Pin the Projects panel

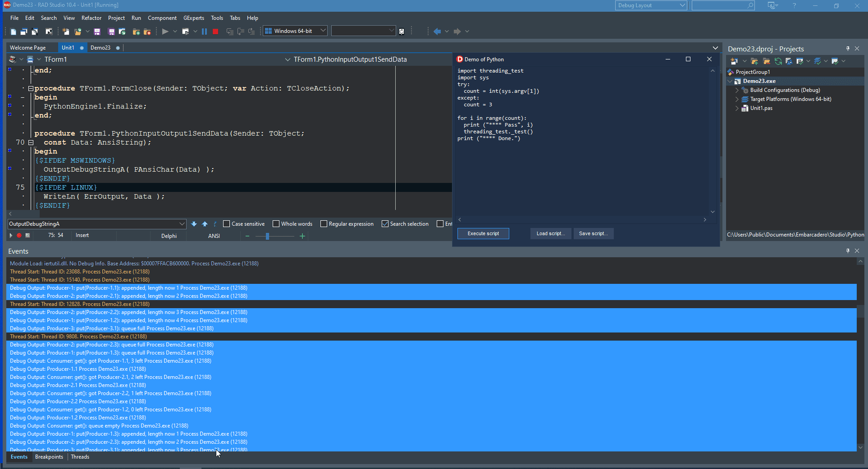tap(848, 49)
